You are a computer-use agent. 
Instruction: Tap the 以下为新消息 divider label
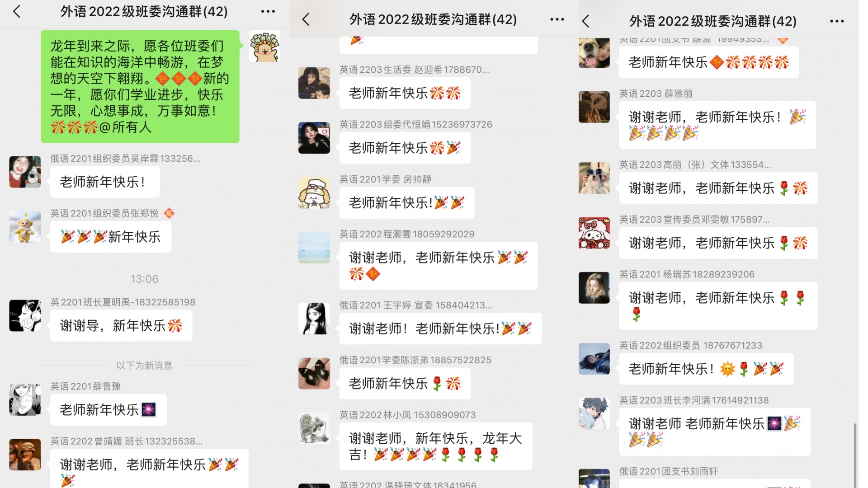click(x=144, y=366)
